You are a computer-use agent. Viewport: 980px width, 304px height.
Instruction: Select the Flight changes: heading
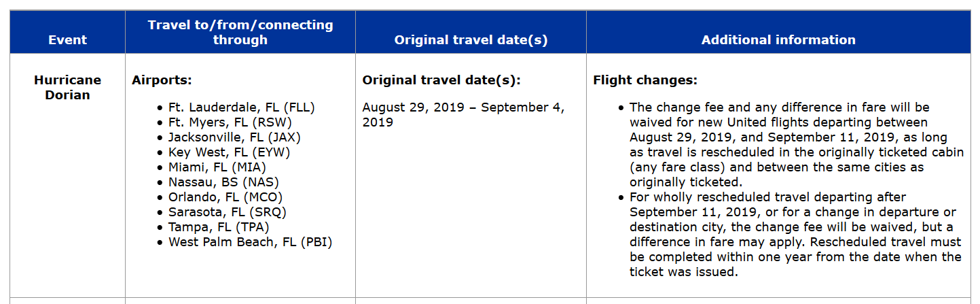click(x=645, y=80)
